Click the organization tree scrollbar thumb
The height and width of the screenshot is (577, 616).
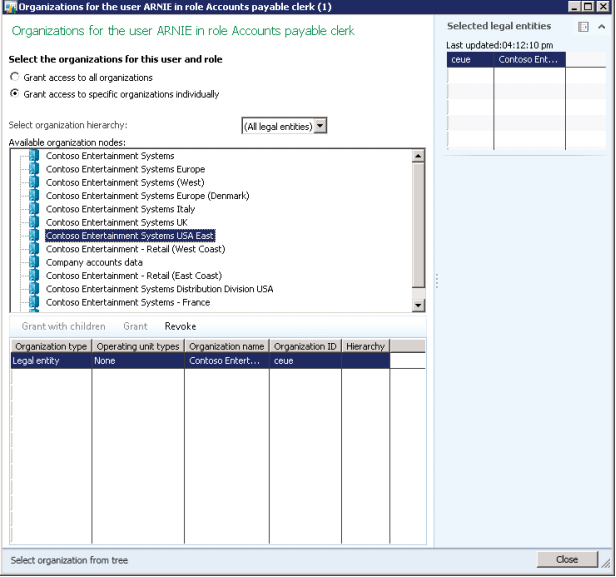[x=418, y=225]
